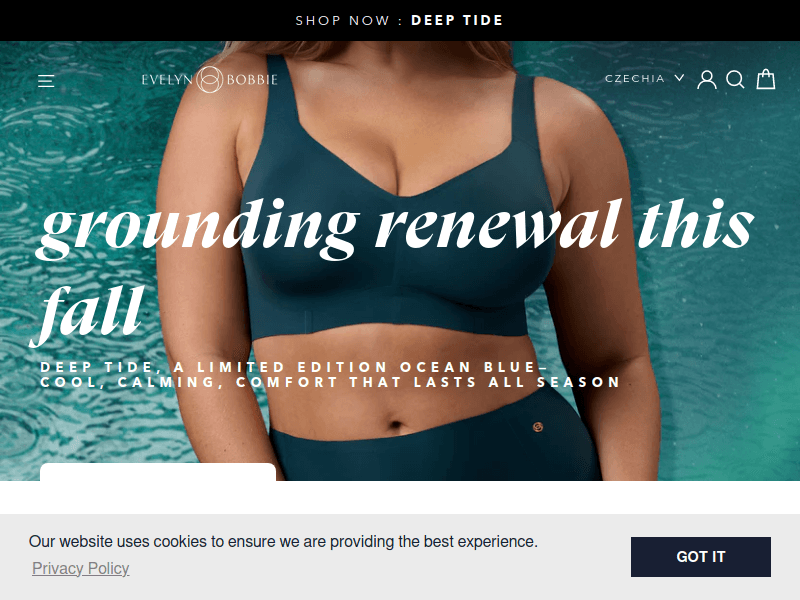Viewport: 800px width, 600px height.
Task: Click the Deep Tide limited edition subheading
Action: pos(330,374)
